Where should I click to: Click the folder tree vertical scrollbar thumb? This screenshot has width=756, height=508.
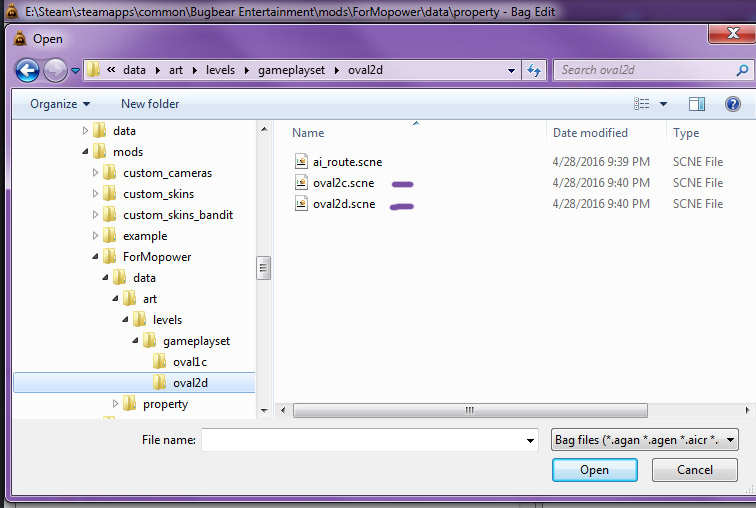(x=263, y=268)
